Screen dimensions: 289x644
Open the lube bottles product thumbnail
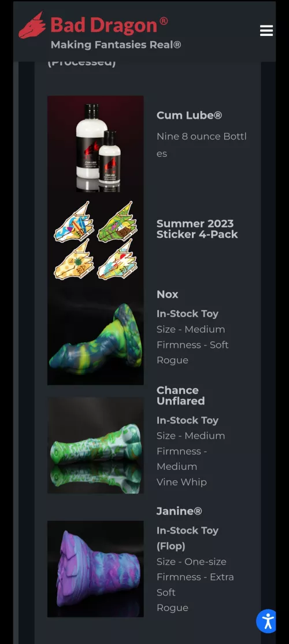coord(95,144)
